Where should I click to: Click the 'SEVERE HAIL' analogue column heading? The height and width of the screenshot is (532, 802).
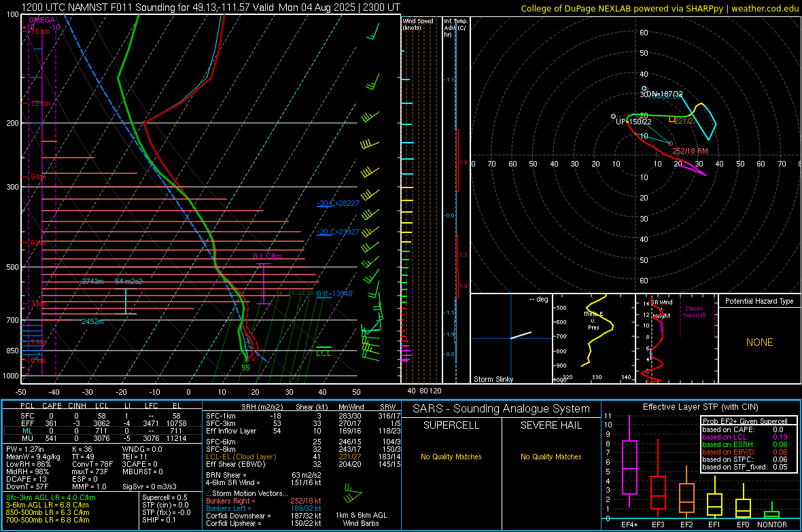coord(551,425)
